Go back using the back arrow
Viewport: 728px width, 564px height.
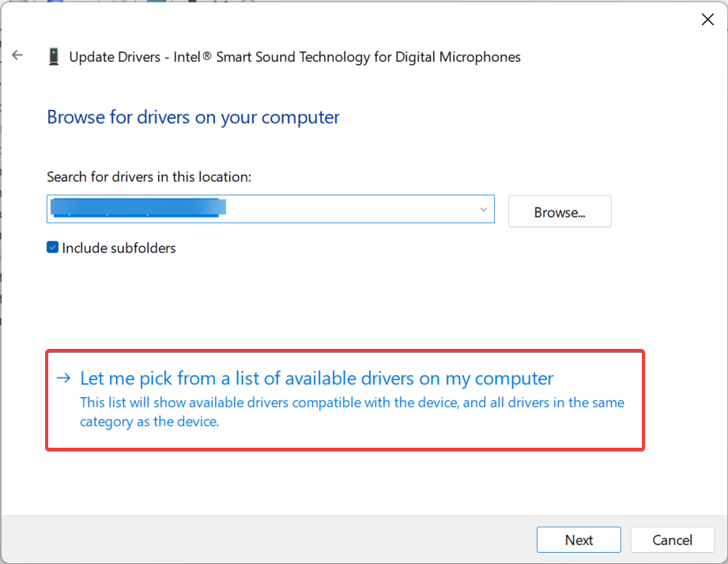coord(17,55)
